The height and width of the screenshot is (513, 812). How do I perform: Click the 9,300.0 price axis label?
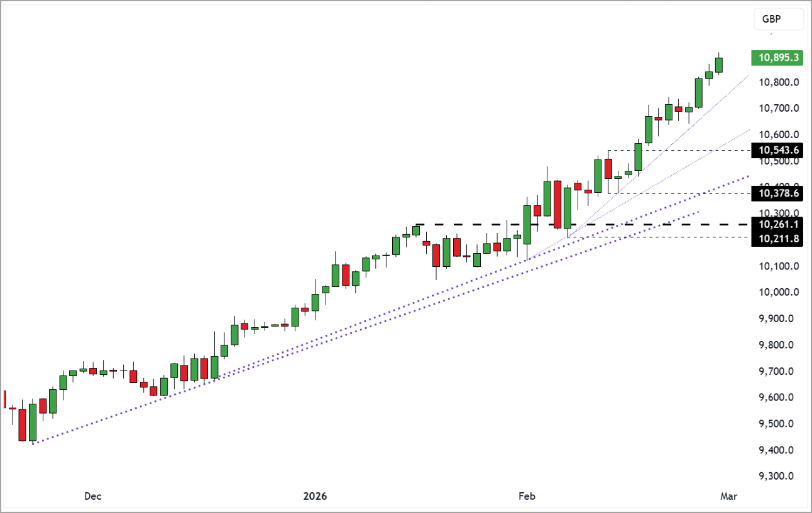click(x=779, y=477)
